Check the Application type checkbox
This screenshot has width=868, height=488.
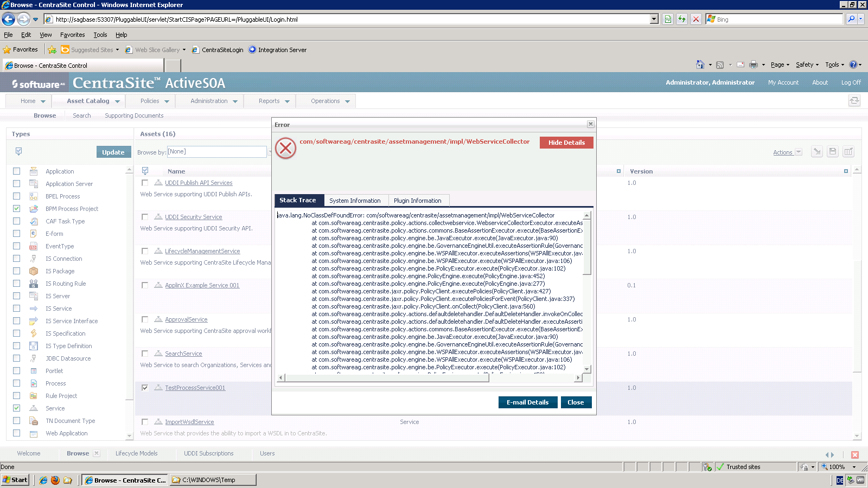point(17,171)
